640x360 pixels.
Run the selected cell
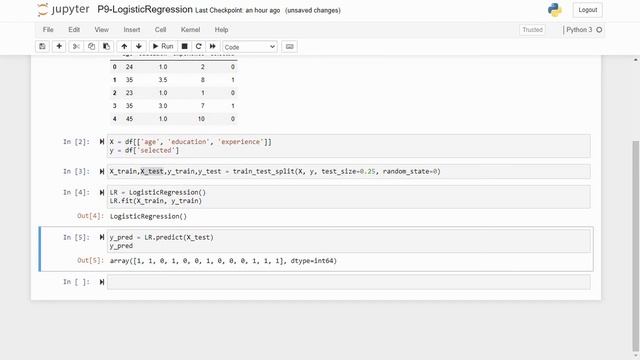(x=162, y=47)
